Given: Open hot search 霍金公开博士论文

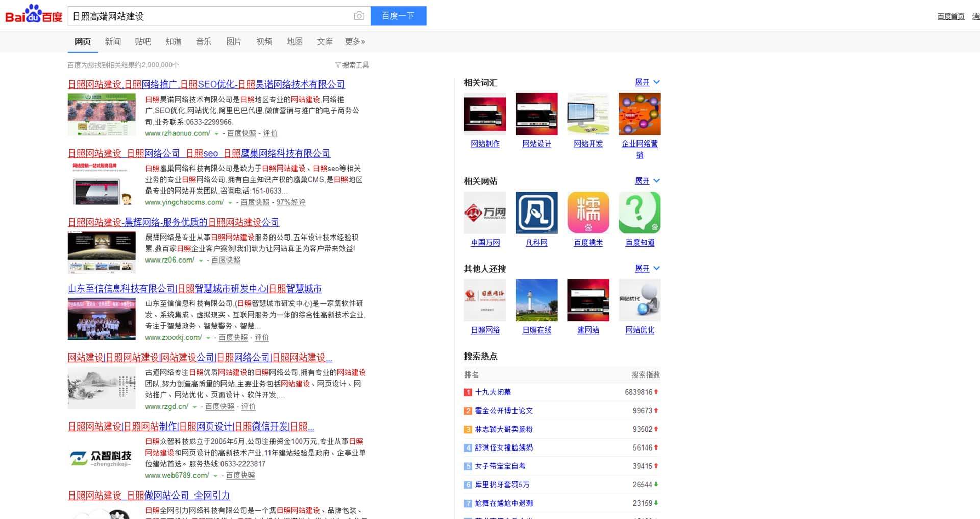Looking at the screenshot, I should pyautogui.click(x=504, y=411).
